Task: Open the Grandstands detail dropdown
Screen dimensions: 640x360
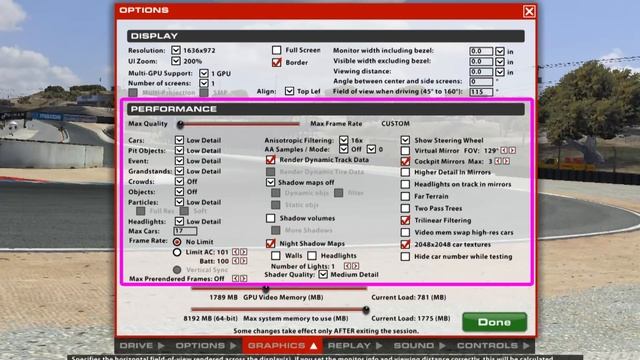Action: [x=179, y=171]
